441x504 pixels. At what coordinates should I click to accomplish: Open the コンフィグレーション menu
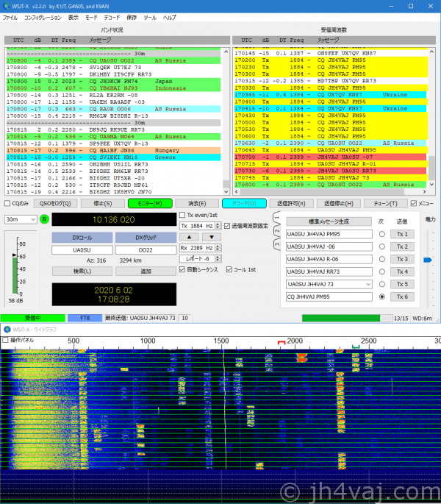pyautogui.click(x=43, y=16)
